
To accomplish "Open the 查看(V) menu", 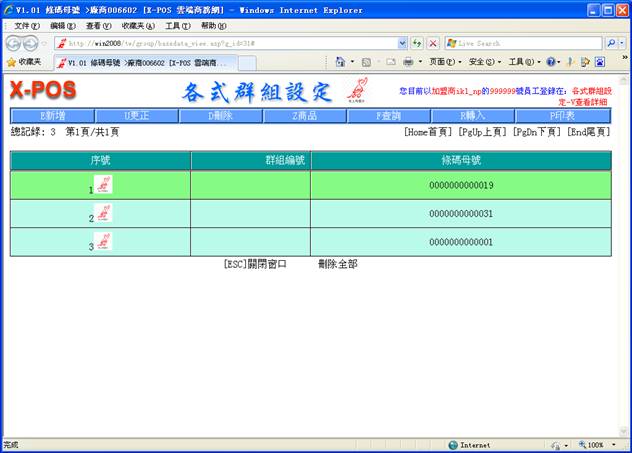I will (99, 25).
